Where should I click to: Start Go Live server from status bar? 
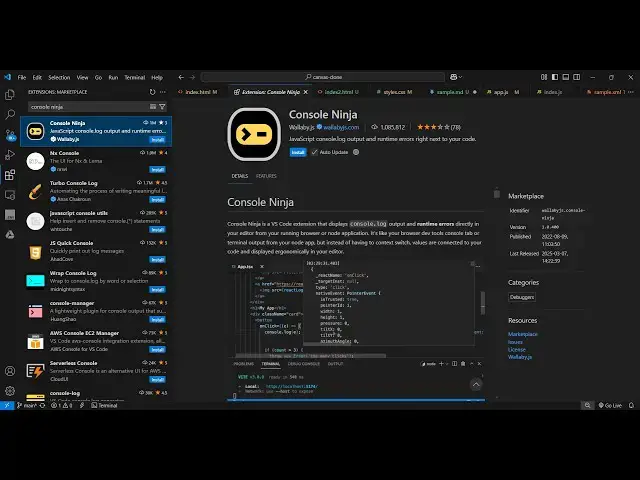(x=610, y=405)
